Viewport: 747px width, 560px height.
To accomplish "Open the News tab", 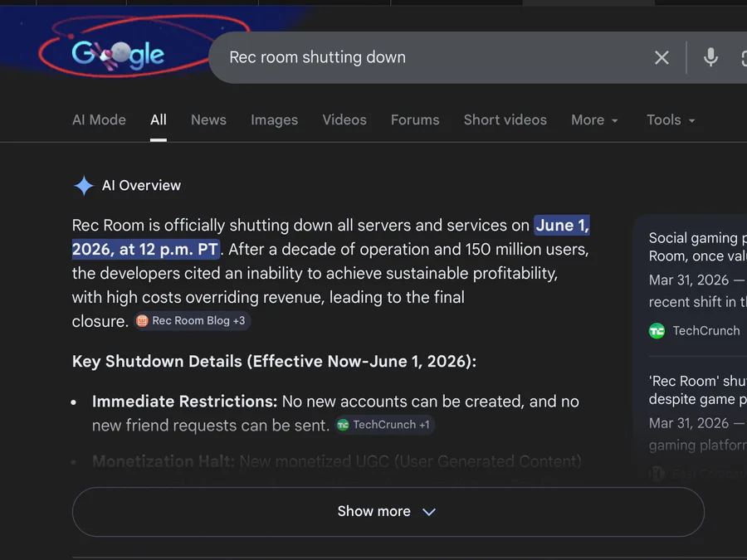I will [x=208, y=120].
